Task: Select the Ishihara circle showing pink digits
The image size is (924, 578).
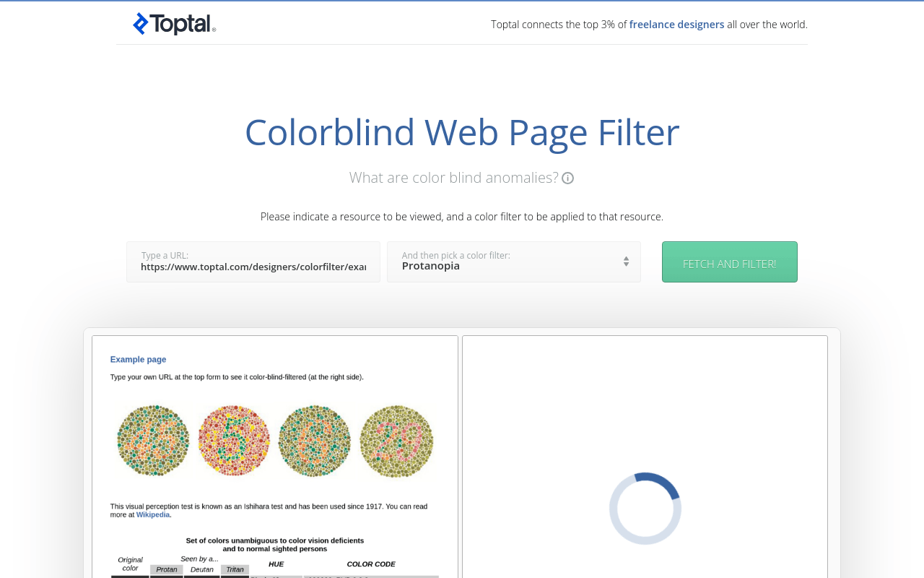Action: coord(396,440)
